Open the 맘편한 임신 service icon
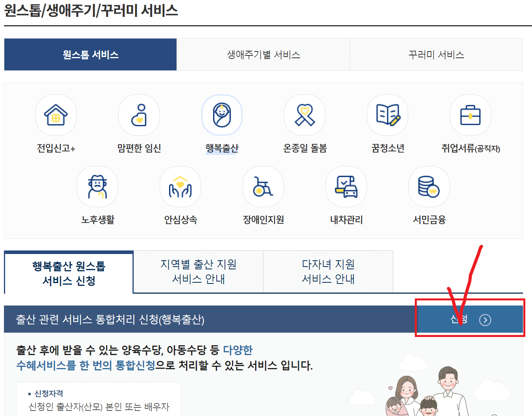532x416 pixels. (x=139, y=115)
